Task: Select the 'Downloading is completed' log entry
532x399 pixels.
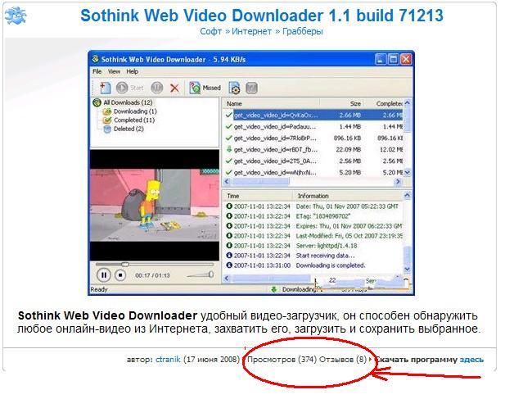Action: click(x=313, y=265)
